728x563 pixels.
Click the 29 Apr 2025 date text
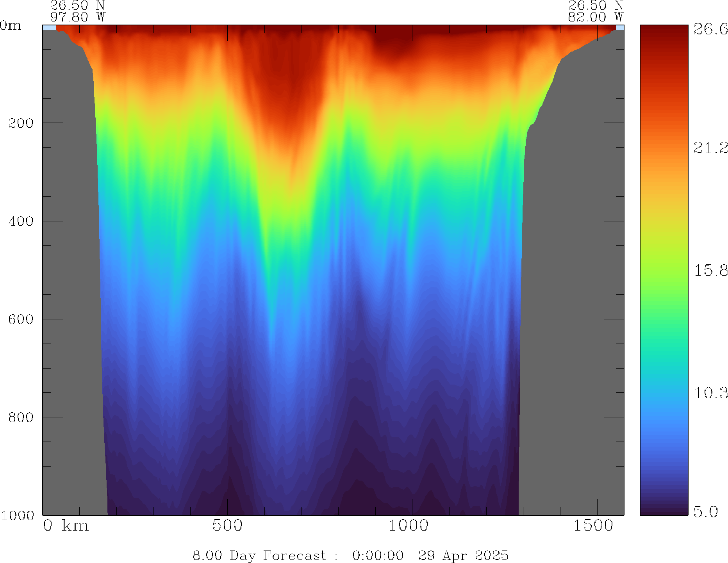(463, 555)
